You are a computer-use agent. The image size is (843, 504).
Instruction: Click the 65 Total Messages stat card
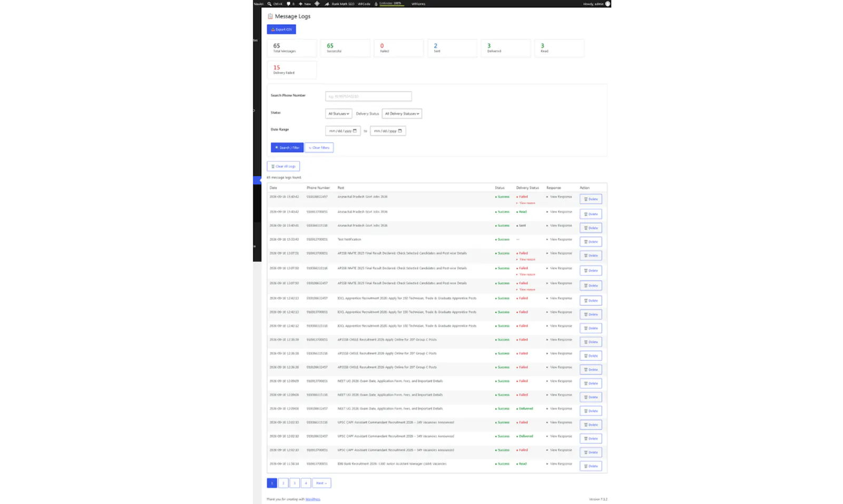(292, 48)
